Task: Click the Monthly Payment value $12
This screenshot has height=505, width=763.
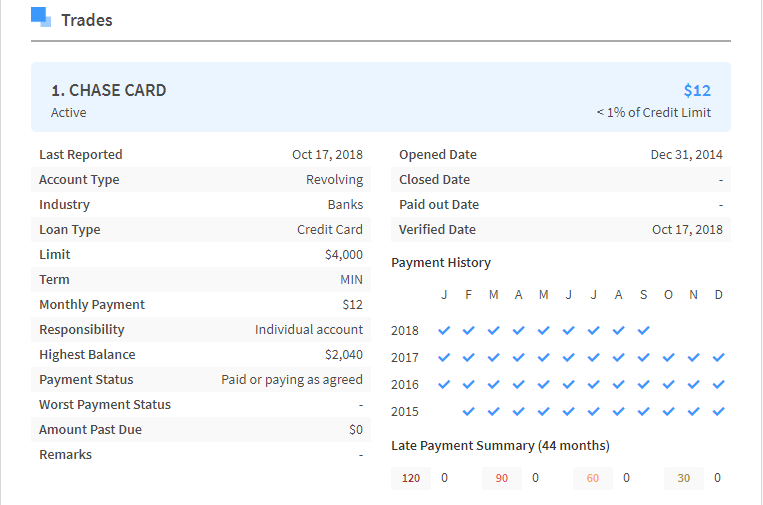Action: [352, 305]
